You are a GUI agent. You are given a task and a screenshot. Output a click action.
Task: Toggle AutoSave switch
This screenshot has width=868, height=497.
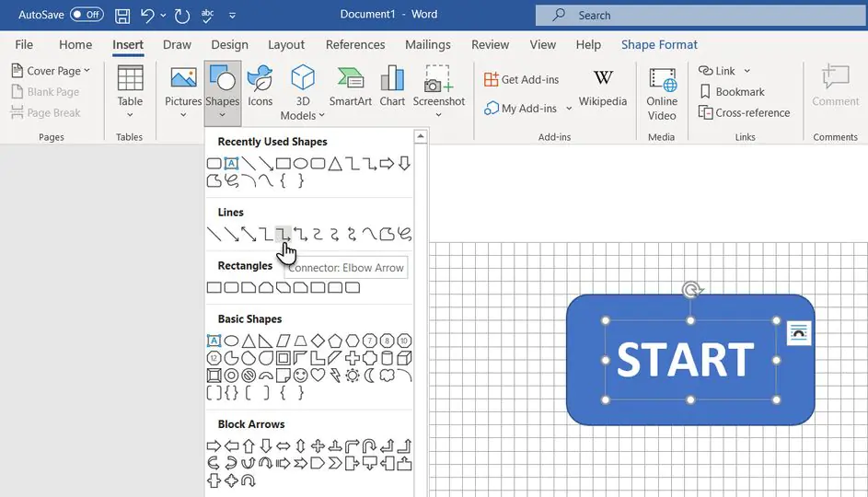coord(87,15)
